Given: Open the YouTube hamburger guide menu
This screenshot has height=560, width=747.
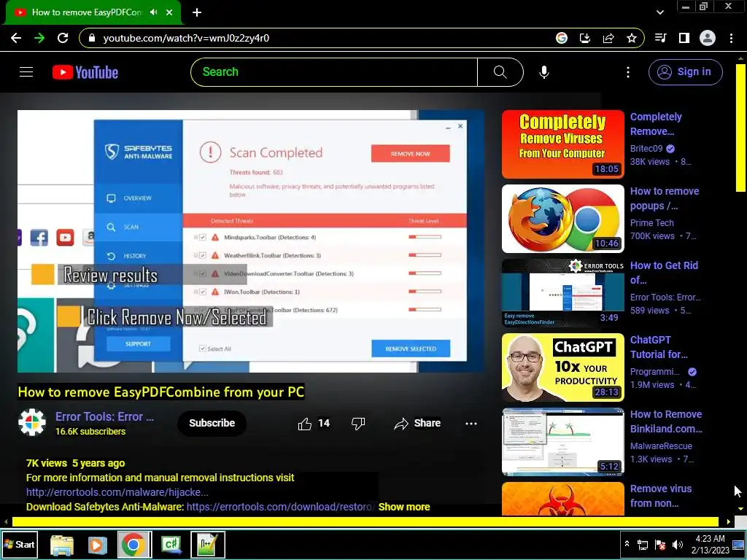Looking at the screenshot, I should tap(26, 72).
